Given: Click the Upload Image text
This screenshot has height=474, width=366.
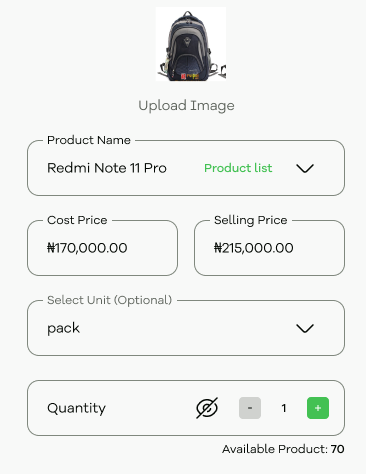Looking at the screenshot, I should tap(186, 106).
